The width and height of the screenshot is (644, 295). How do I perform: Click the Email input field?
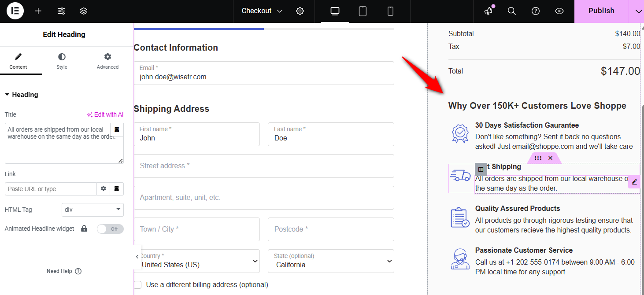coord(264,73)
